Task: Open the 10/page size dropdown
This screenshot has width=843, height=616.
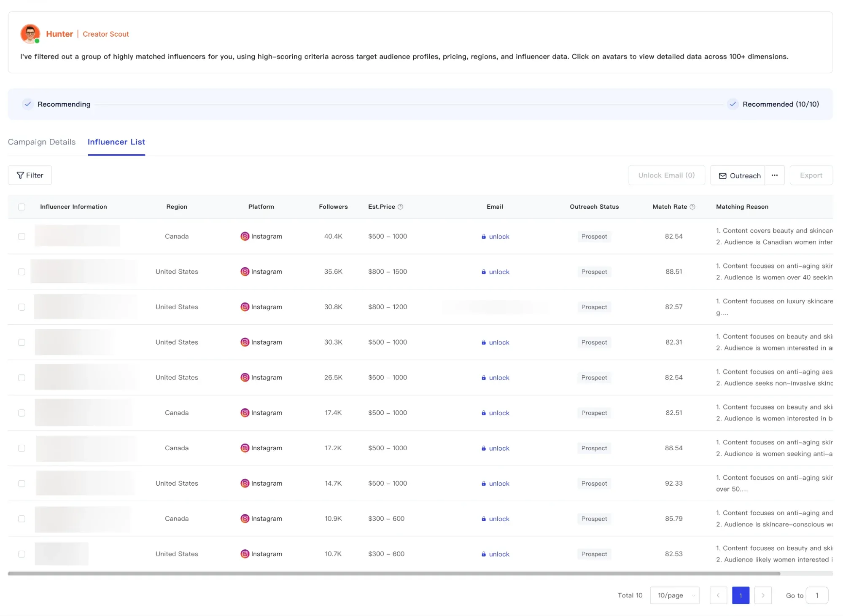Action: tap(675, 595)
